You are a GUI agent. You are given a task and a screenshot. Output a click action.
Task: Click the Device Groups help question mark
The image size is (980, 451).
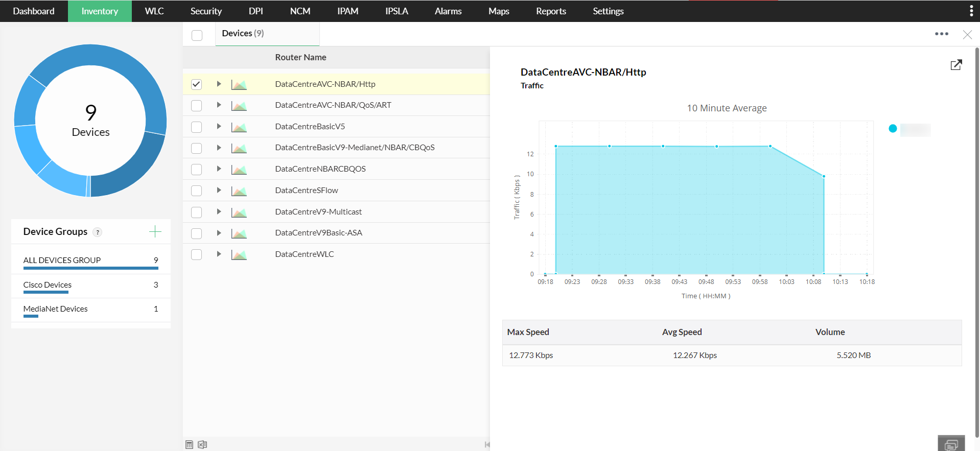click(98, 232)
